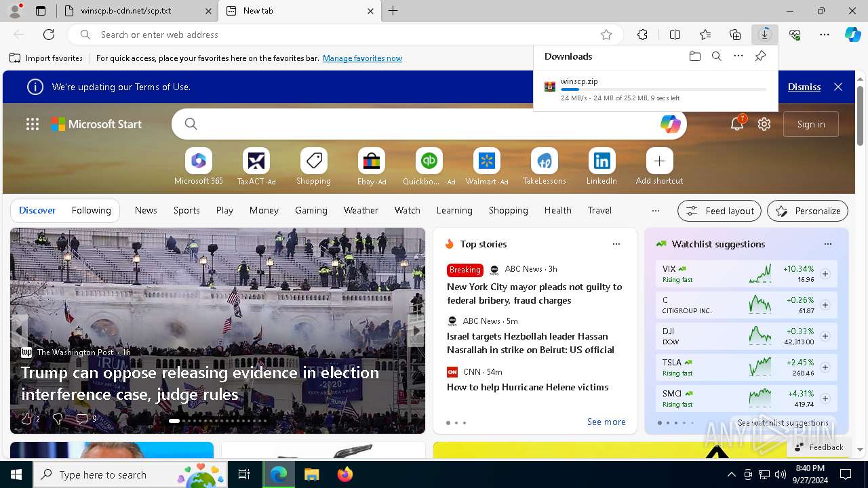Open page settings gear icon
The width and height of the screenshot is (868, 488).
pos(764,124)
